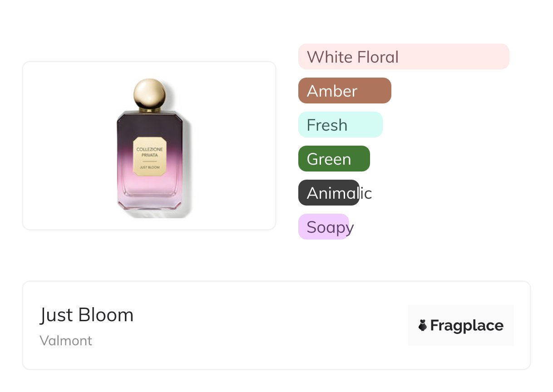Choose the Green accord bar
This screenshot has height=392, width=553.
(334, 159)
